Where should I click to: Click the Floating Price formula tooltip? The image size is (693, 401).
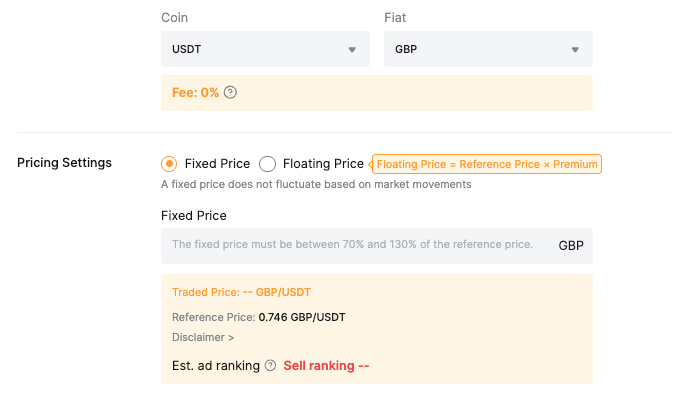pos(487,164)
